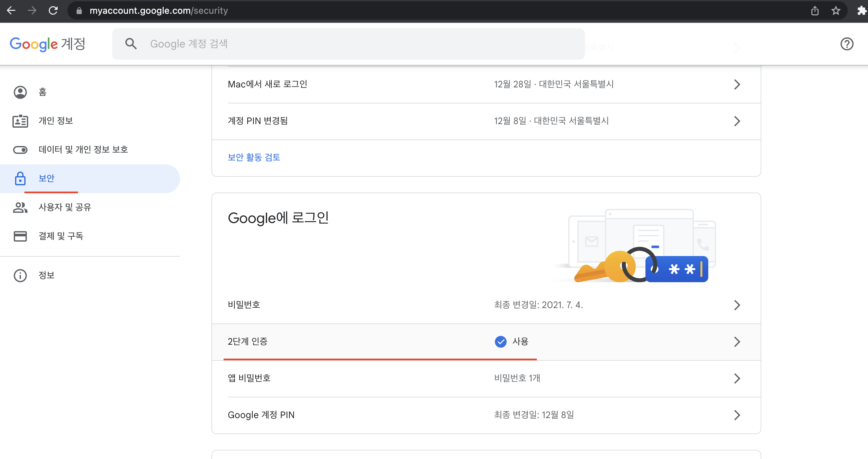Click the help question mark icon
This screenshot has width=868, height=459.
tap(846, 44)
